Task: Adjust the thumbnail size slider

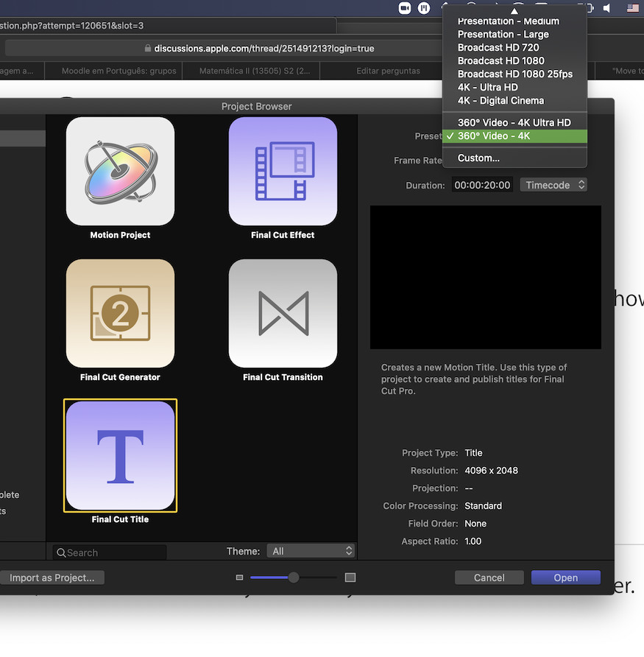Action: click(x=294, y=577)
